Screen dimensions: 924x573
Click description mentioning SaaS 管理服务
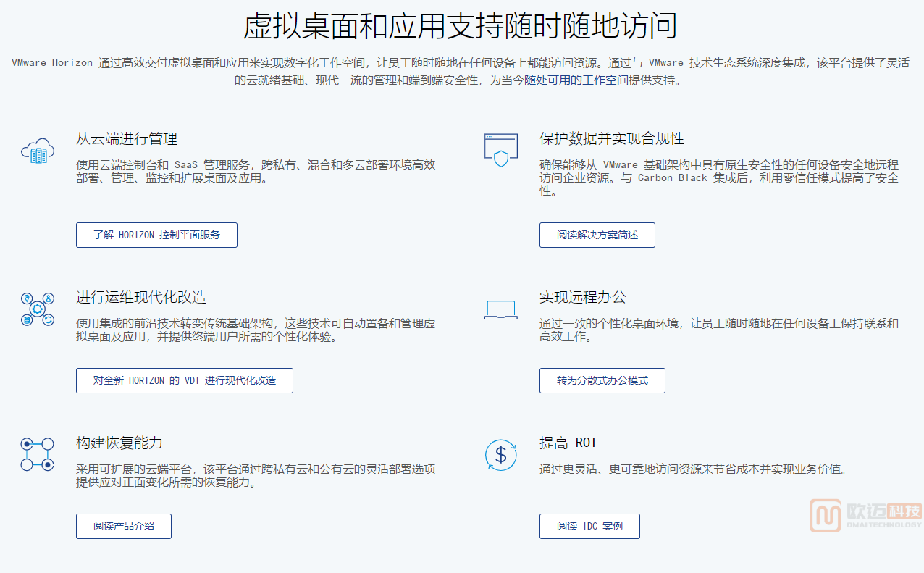pos(256,171)
